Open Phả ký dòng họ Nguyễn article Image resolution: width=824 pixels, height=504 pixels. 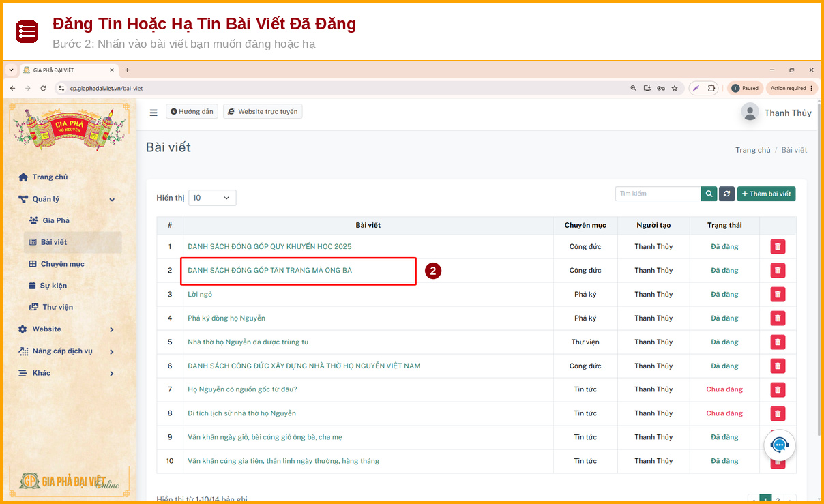(x=226, y=318)
